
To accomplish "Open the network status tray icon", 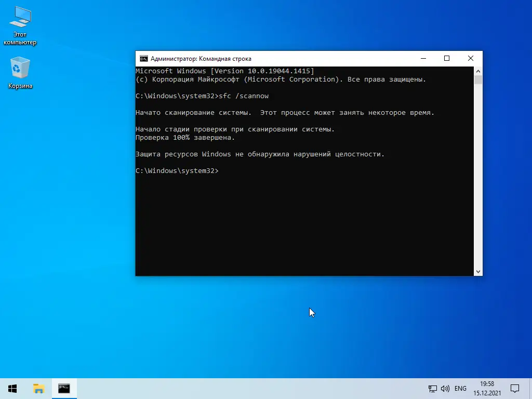I will (433, 389).
